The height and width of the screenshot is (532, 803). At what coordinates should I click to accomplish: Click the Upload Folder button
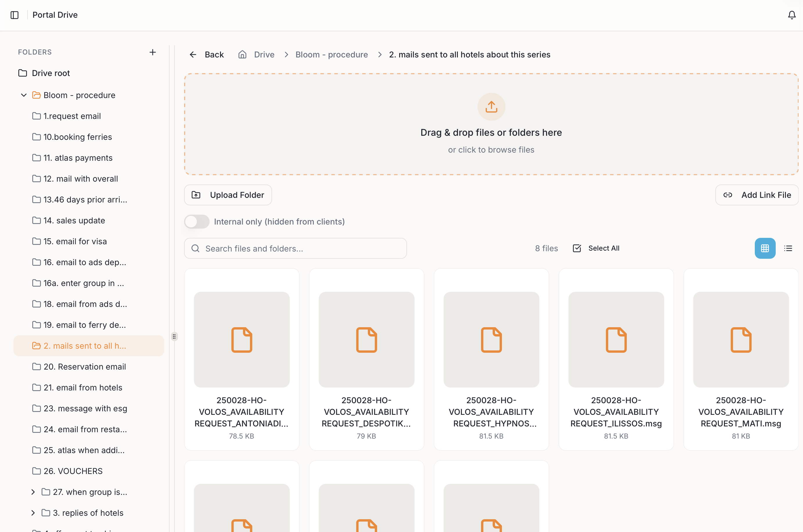tap(228, 195)
